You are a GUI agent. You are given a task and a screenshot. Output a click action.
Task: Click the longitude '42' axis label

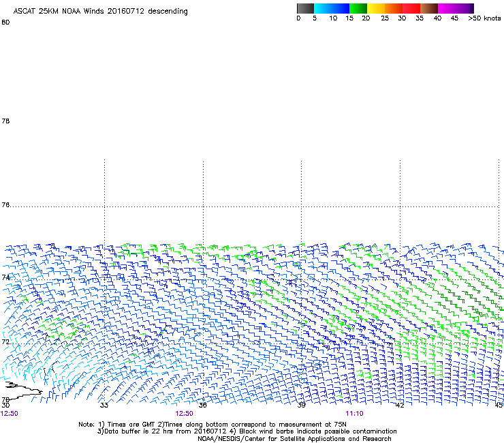(400, 405)
